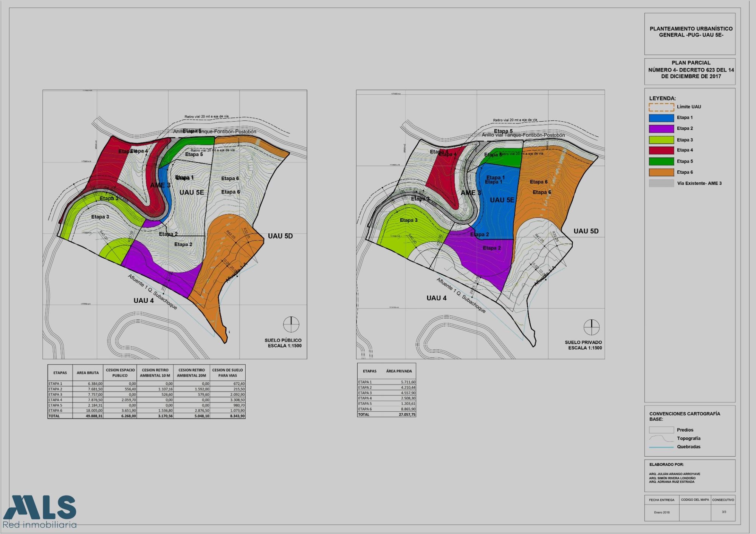Viewport: 756px width, 534px height.
Task: Click the ÁREA PRIVADA table header
Action: 399,371
